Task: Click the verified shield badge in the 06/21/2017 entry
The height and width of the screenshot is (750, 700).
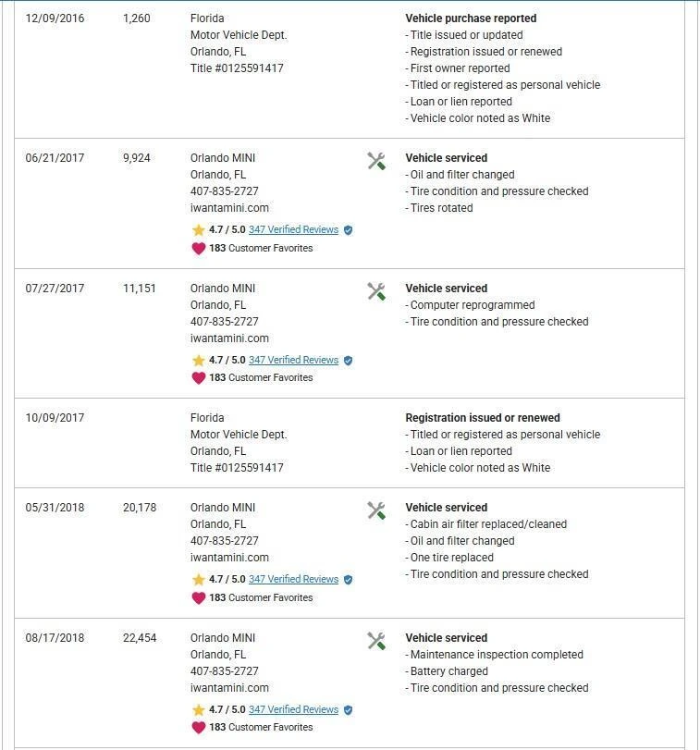Action: 348,230
